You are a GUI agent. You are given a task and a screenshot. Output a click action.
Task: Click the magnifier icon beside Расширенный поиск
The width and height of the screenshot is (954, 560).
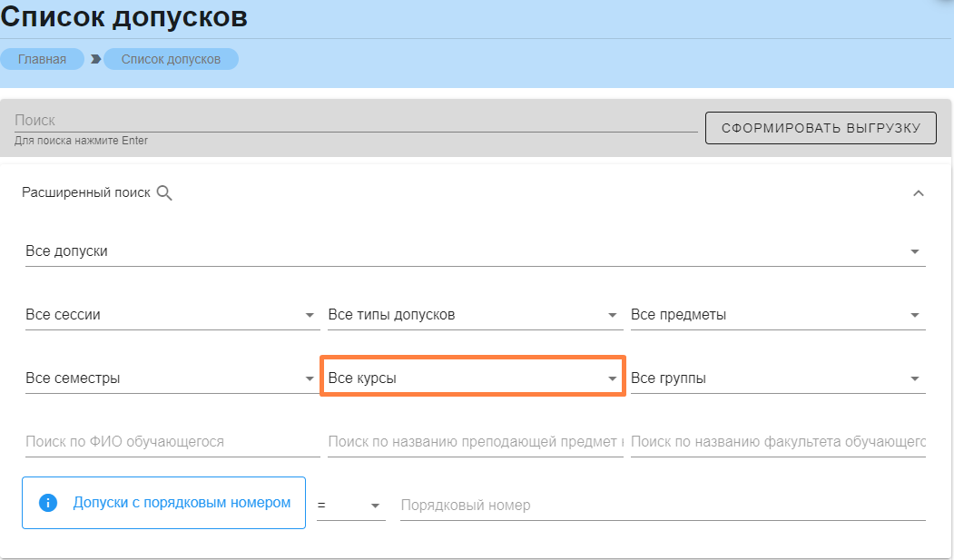(x=164, y=192)
